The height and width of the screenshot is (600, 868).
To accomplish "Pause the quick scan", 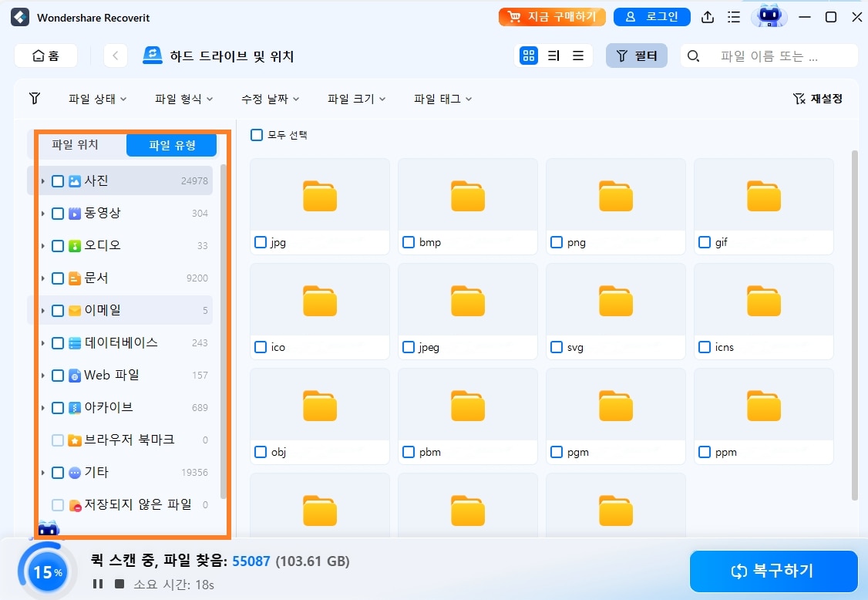I will click(98, 584).
